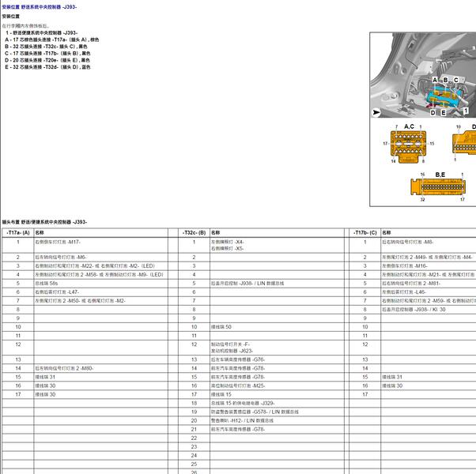Select legend line 'C - 17 ... -T17b-'
This screenshot has width=476, height=474.
coord(47,54)
